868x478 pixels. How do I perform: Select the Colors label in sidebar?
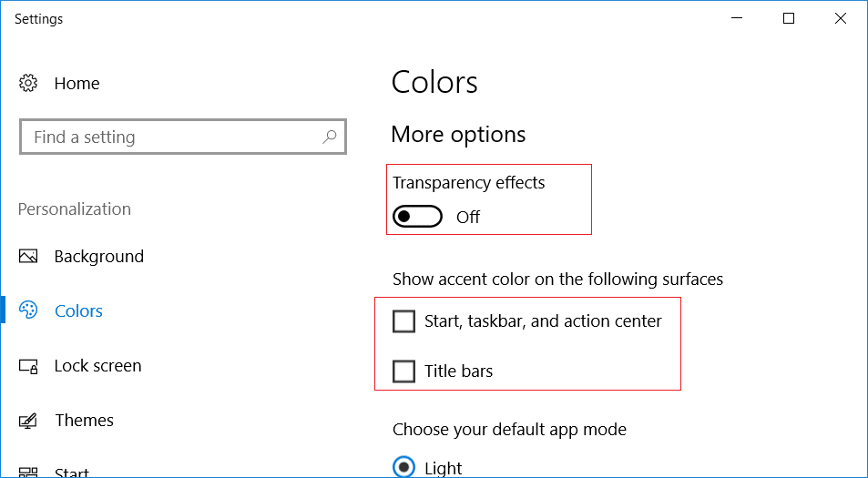pyautogui.click(x=78, y=311)
